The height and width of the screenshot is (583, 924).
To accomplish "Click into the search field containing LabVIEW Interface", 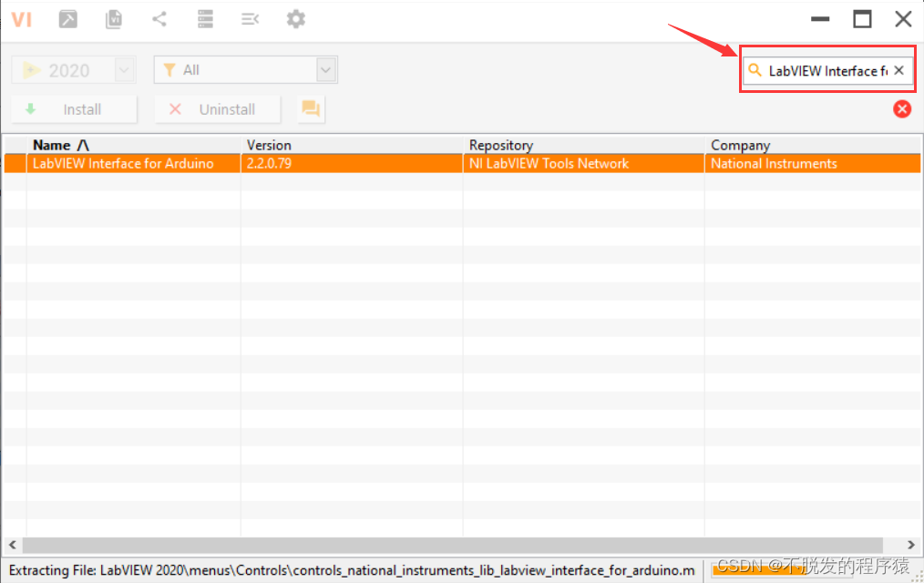I will (x=827, y=71).
